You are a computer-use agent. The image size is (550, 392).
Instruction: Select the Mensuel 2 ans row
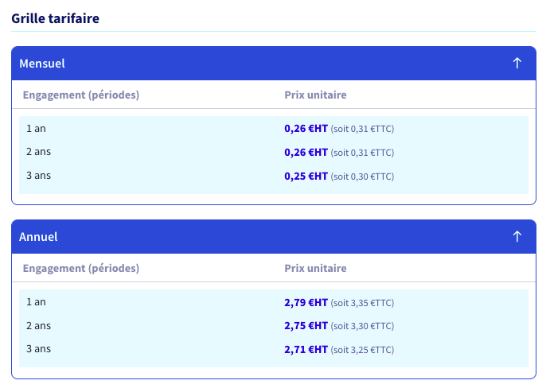(274, 152)
